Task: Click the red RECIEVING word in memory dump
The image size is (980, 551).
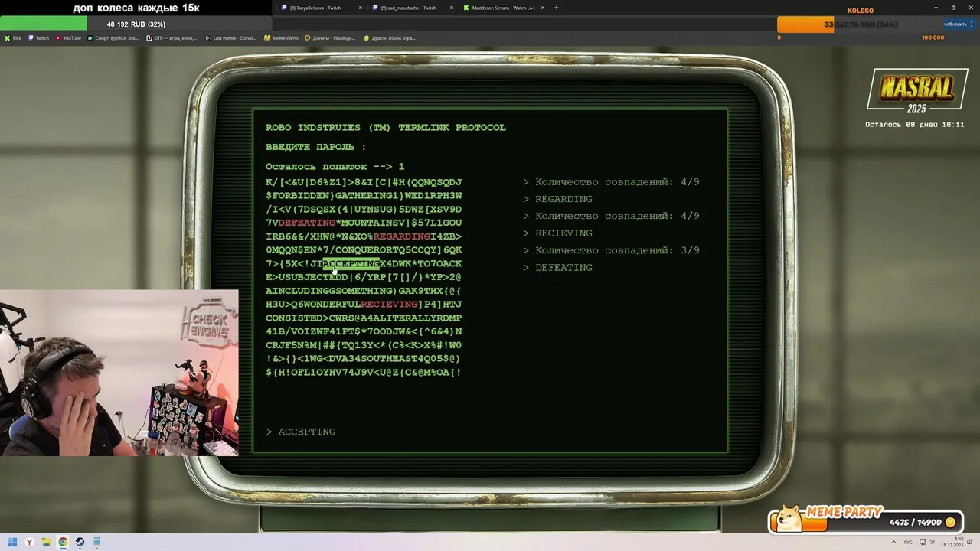Action: [x=389, y=304]
